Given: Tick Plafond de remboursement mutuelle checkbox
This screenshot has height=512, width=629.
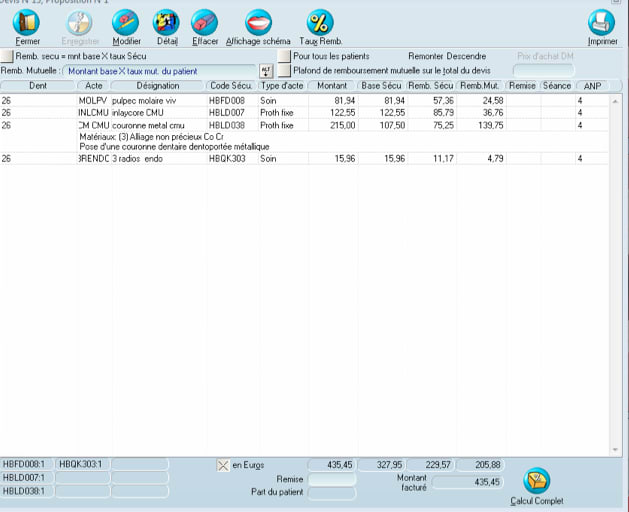Looking at the screenshot, I should coord(285,71).
